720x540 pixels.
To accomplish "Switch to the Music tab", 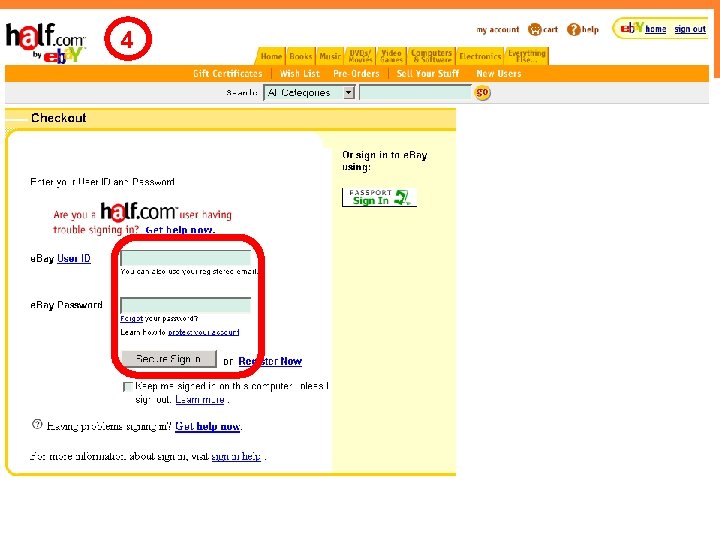I will pos(330,56).
